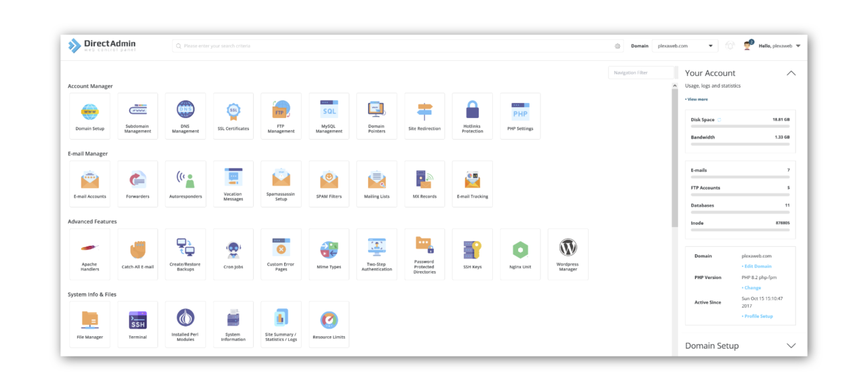Screen dimensions: 868x391
Task: Expand the Domain Setup panel
Action: (x=791, y=346)
